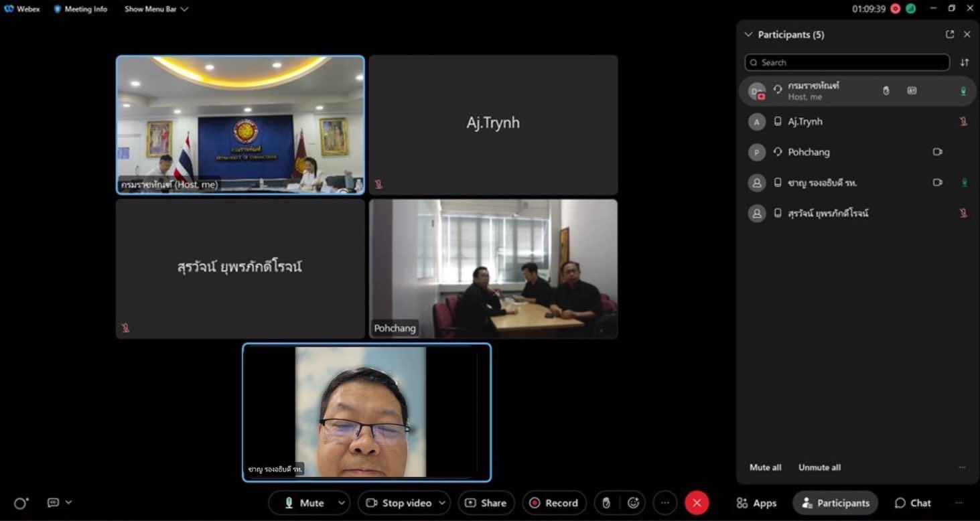Open the Webex AI Assistant icon

point(21,503)
